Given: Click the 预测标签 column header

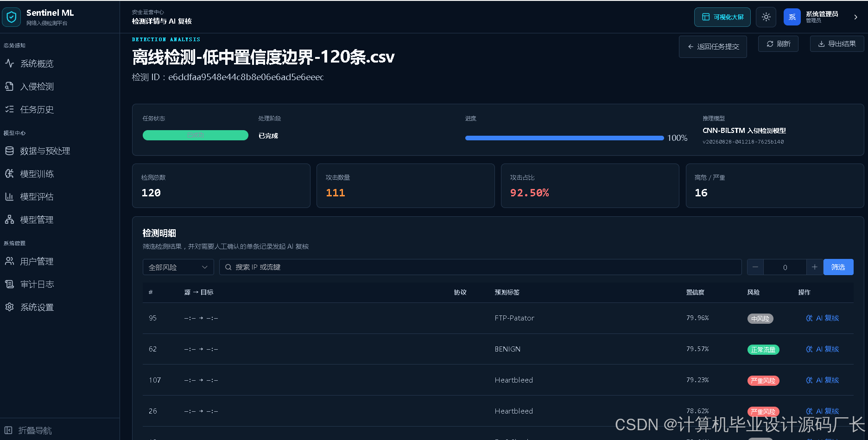Looking at the screenshot, I should click(x=507, y=292).
